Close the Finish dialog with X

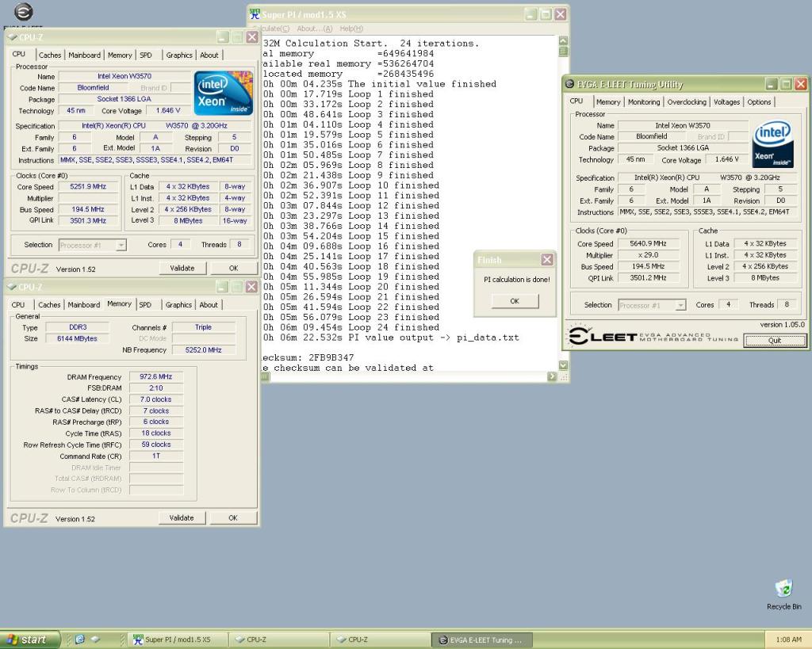pyautogui.click(x=547, y=259)
